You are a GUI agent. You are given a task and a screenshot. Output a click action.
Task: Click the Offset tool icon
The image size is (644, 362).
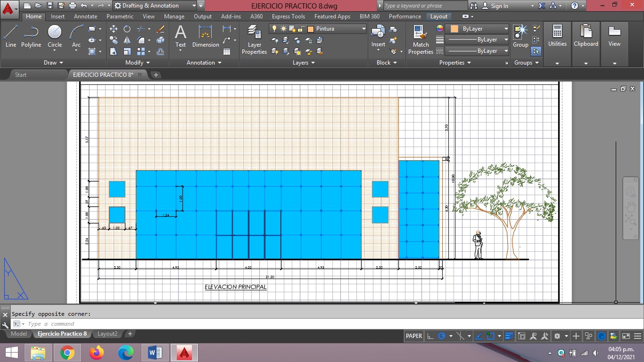[x=160, y=51]
